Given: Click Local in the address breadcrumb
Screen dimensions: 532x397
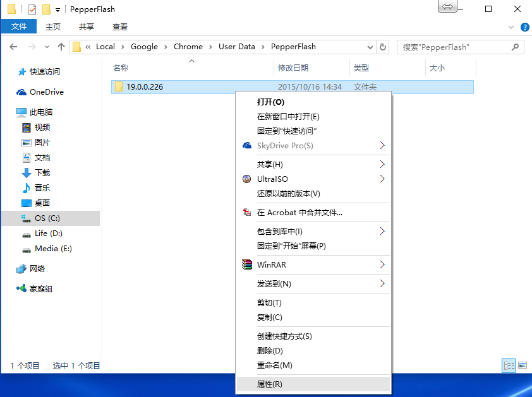Looking at the screenshot, I should click(106, 47).
